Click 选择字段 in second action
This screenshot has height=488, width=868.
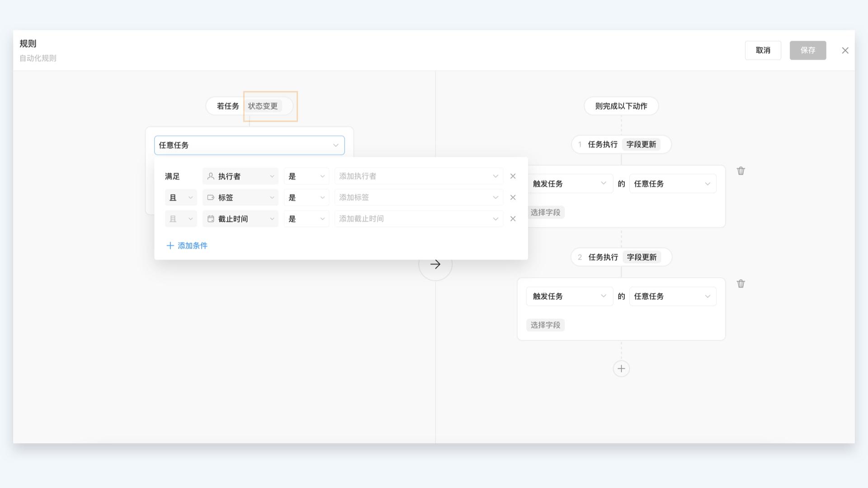point(545,325)
